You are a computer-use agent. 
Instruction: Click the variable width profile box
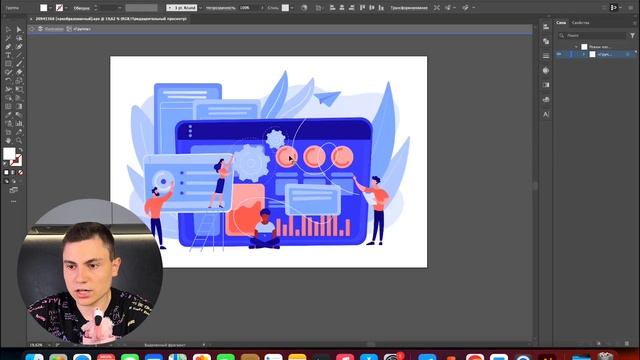point(141,8)
